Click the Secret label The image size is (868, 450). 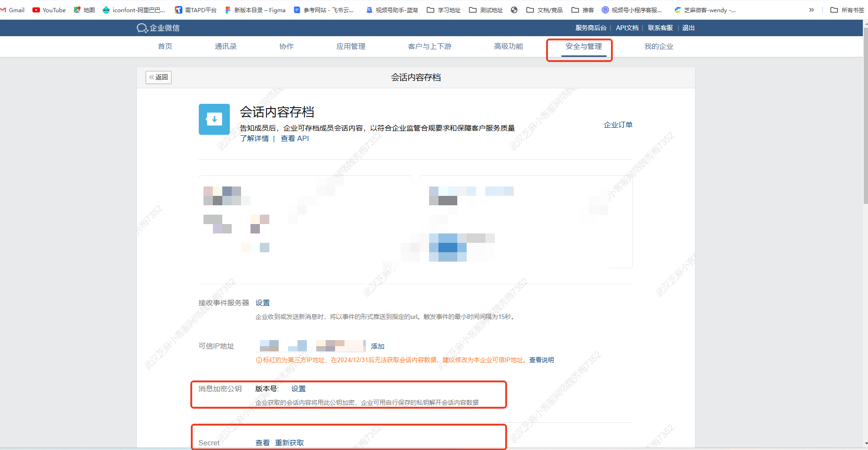(209, 442)
